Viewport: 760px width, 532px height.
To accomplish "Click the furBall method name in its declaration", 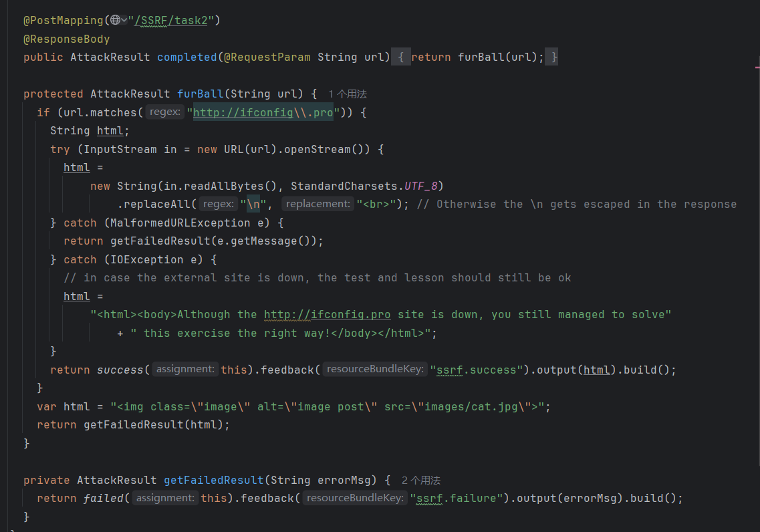I will point(200,94).
